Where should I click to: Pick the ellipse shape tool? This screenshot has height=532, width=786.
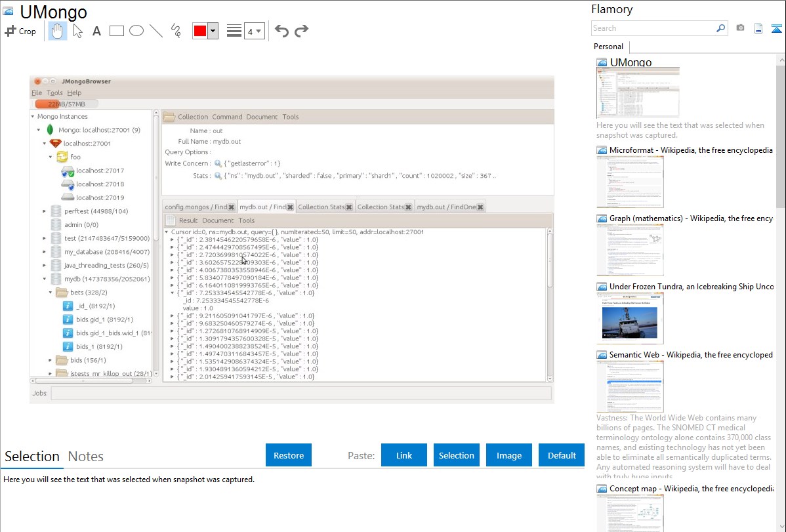coord(136,31)
